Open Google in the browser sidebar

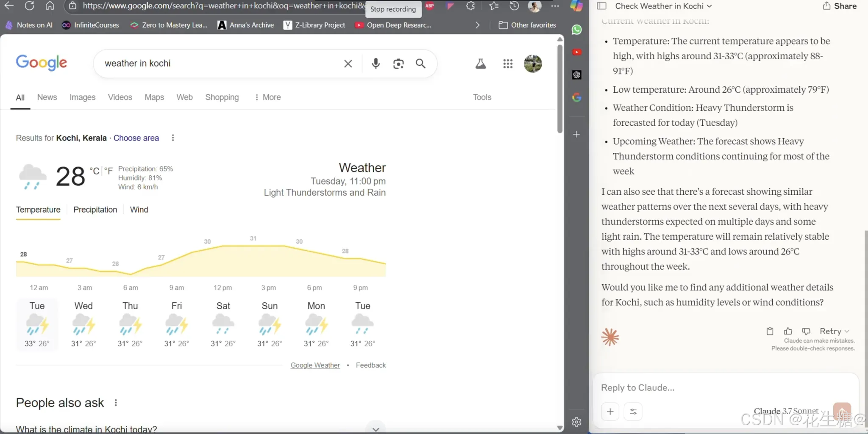coord(576,97)
